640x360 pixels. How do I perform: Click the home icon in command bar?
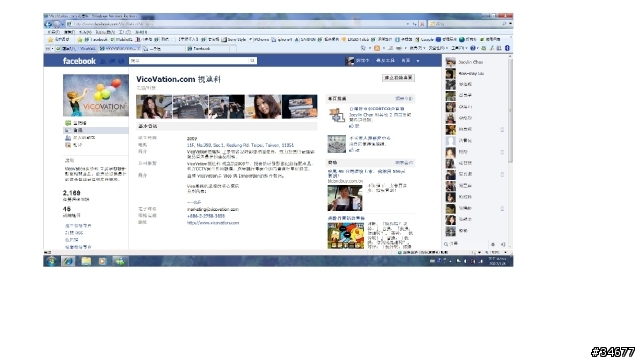pyautogui.click(x=363, y=48)
